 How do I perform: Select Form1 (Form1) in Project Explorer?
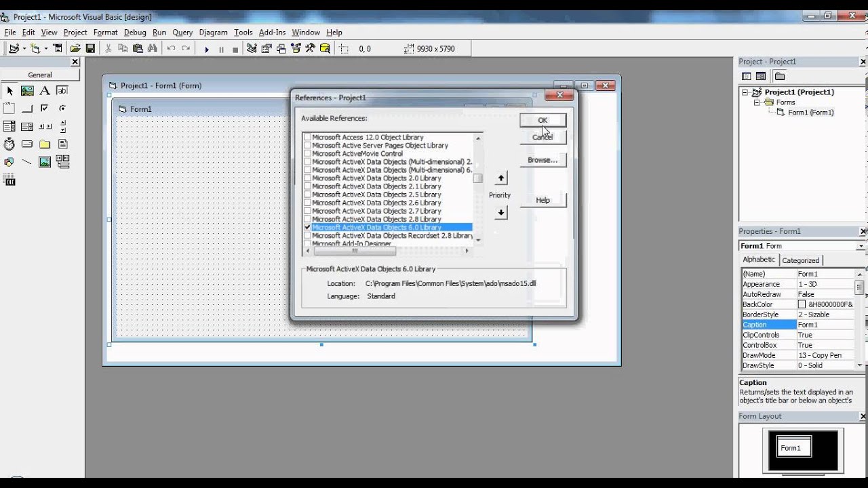[x=810, y=113]
